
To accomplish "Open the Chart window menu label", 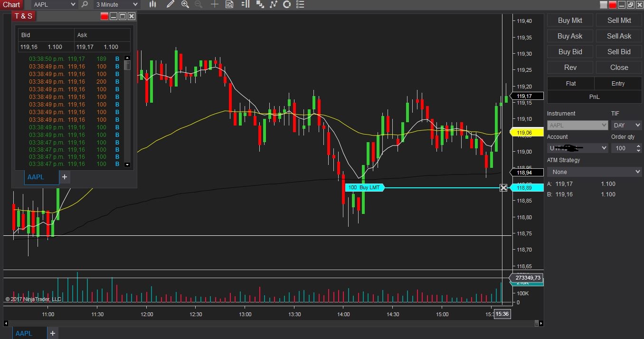I will tap(12, 5).
